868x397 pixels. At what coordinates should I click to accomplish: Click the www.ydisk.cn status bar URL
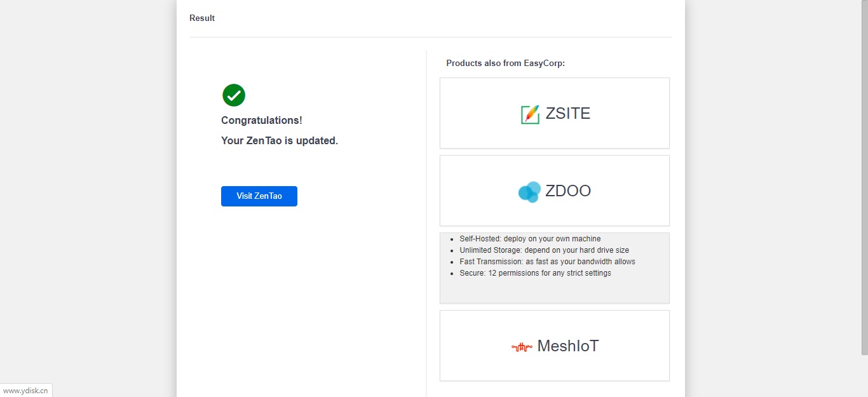(25, 391)
